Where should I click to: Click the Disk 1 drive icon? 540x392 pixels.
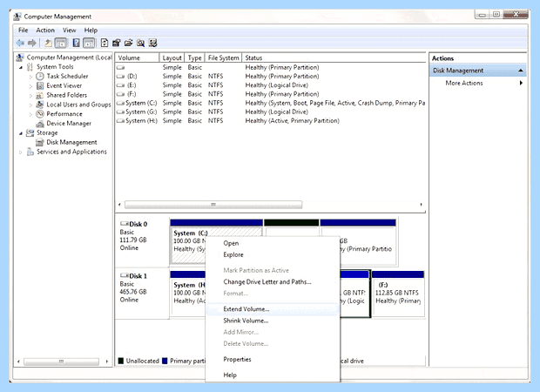pos(124,275)
